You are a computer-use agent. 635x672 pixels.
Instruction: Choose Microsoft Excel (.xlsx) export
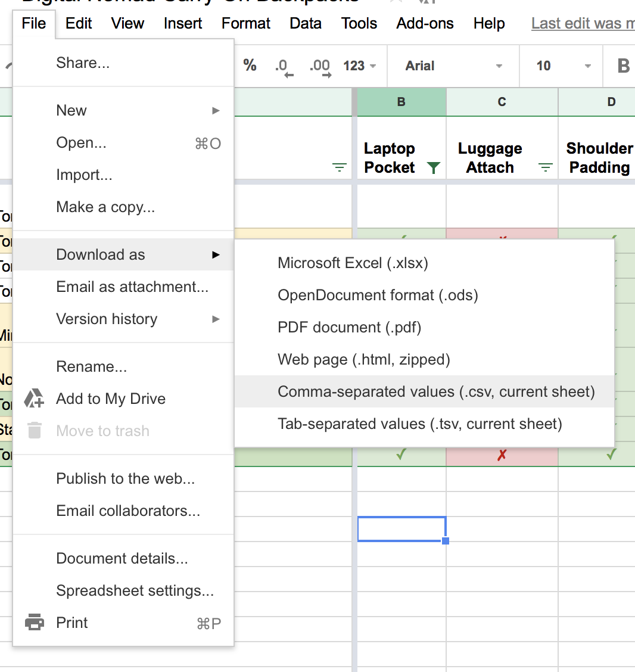coord(352,263)
